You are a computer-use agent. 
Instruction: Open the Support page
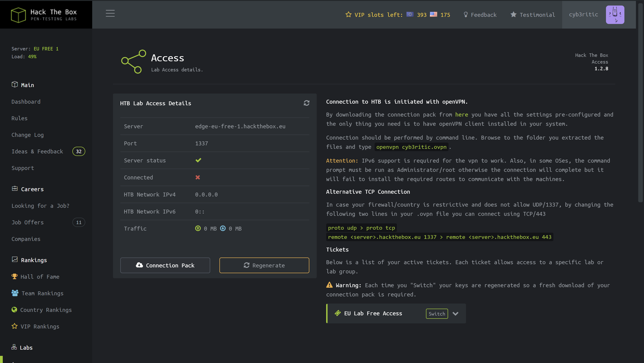pyautogui.click(x=23, y=168)
